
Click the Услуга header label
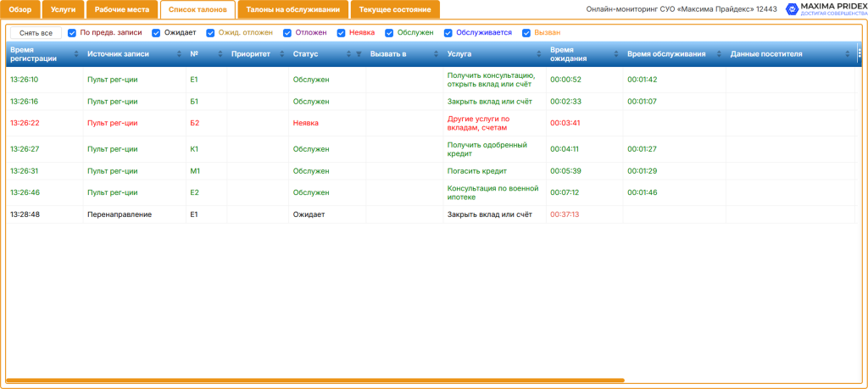tap(459, 54)
